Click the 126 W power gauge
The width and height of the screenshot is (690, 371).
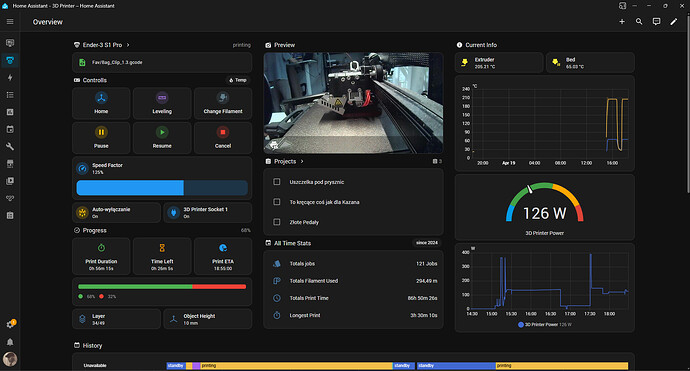[544, 207]
